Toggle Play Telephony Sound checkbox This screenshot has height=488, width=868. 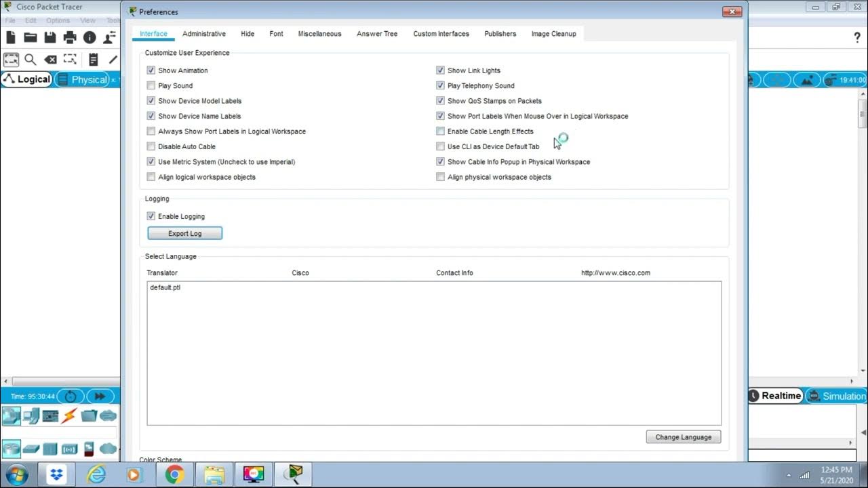tap(441, 85)
